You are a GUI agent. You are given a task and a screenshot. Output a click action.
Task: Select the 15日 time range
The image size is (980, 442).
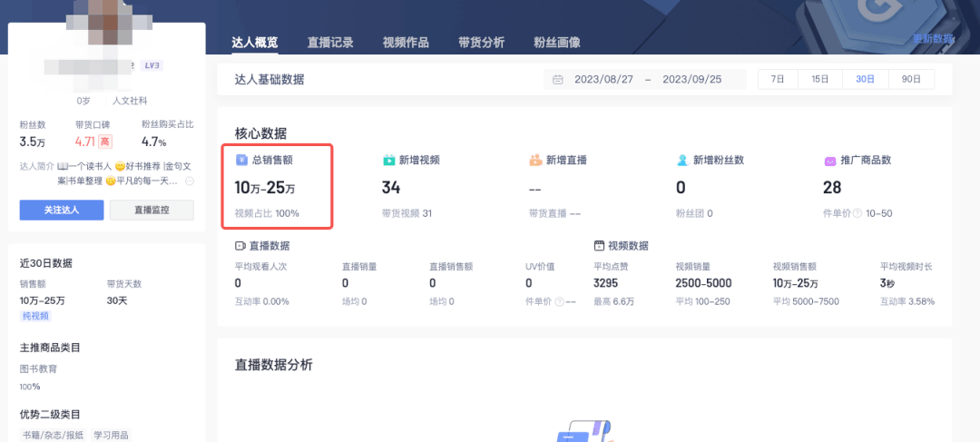(820, 79)
